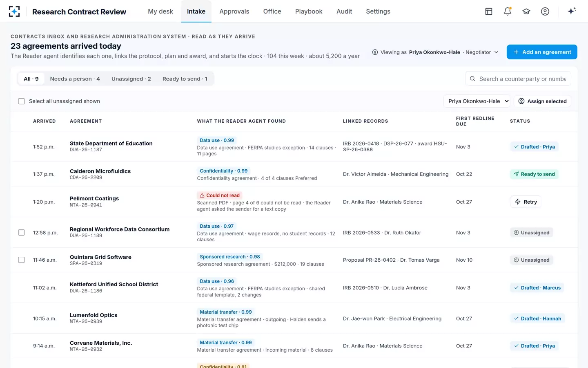This screenshot has height=368, width=588.
Task: Switch to the My desk tab
Action: tap(160, 11)
